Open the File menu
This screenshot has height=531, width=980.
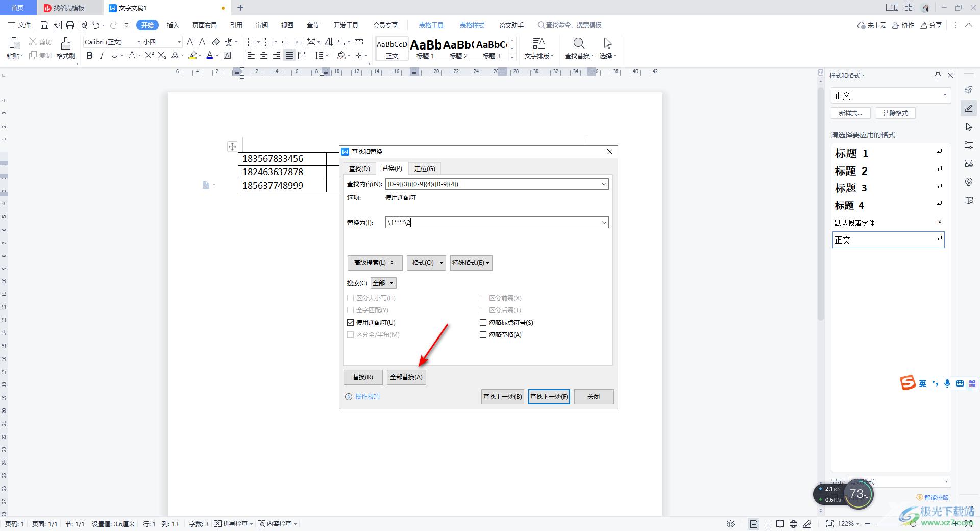point(19,25)
